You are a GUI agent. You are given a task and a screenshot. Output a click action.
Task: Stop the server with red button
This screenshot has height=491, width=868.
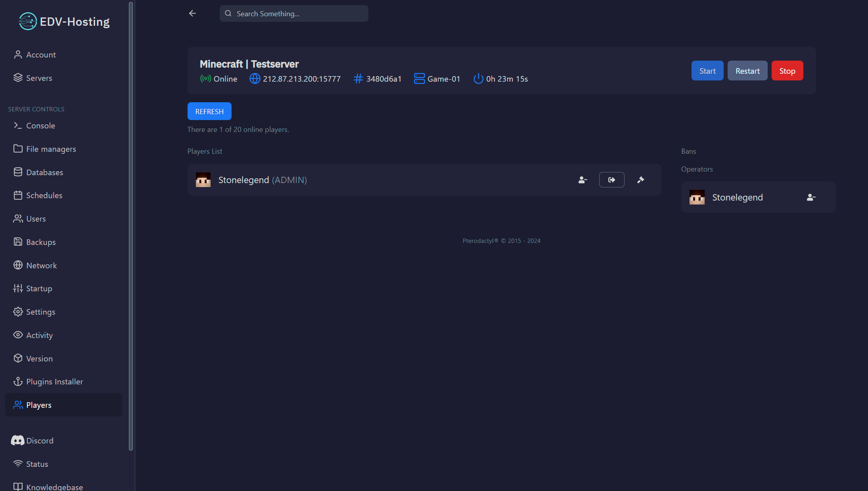click(787, 71)
